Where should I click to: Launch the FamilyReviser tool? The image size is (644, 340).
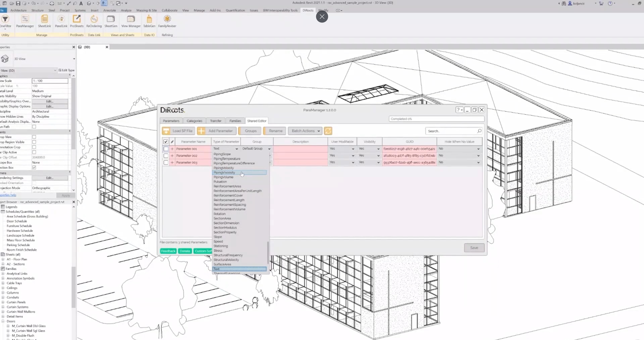coord(167,21)
